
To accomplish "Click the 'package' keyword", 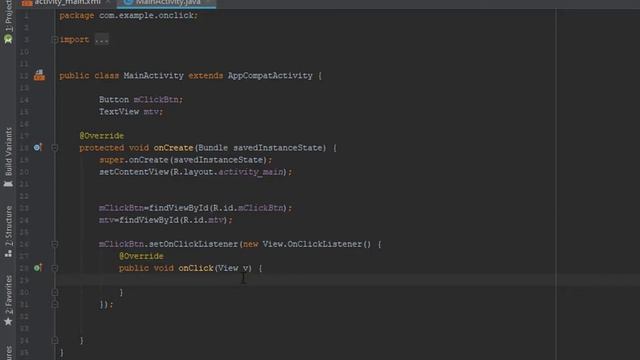I will [x=77, y=16].
